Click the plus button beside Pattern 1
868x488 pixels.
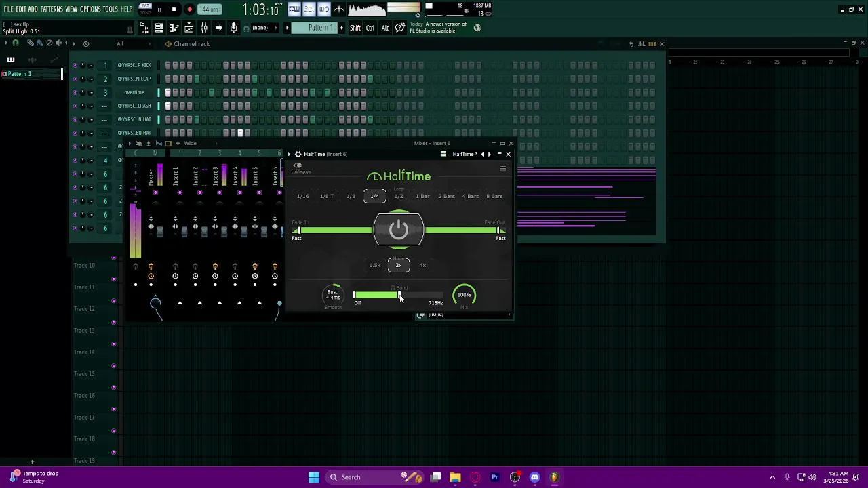[341, 28]
